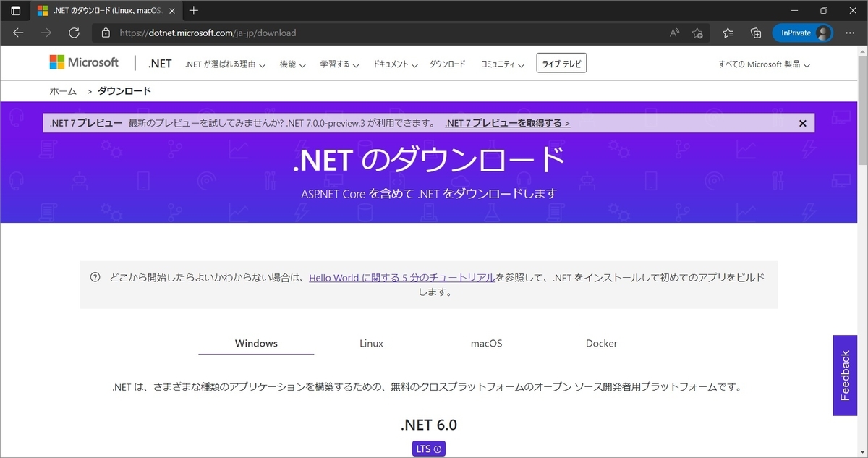The image size is (868, 458).
Task: Click the Microsoft logo
Action: point(84,62)
